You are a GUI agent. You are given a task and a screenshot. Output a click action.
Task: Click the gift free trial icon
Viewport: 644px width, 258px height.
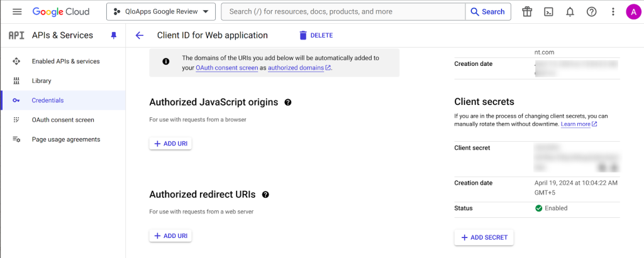(x=527, y=12)
